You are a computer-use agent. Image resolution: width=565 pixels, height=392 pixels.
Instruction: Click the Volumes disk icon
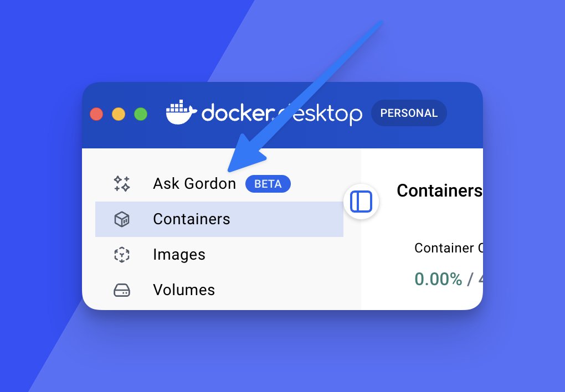pos(122,290)
